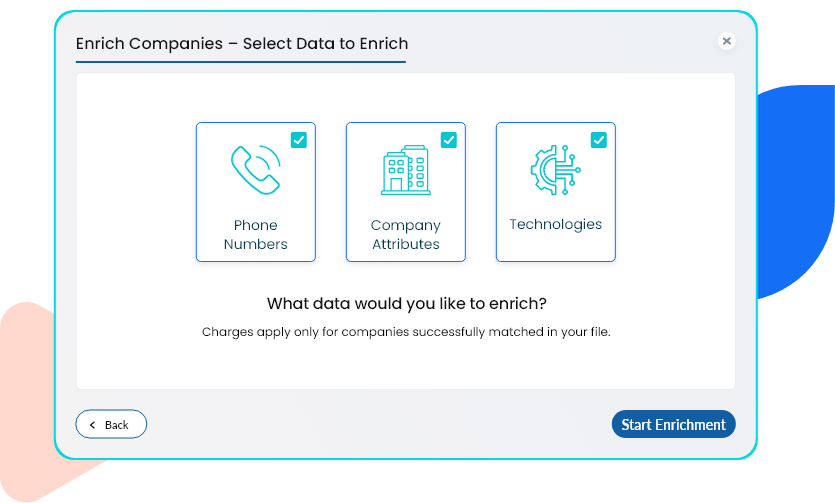Viewport: 835px width, 503px height.
Task: Click the Enrich Companies dialog title
Action: coord(242,44)
